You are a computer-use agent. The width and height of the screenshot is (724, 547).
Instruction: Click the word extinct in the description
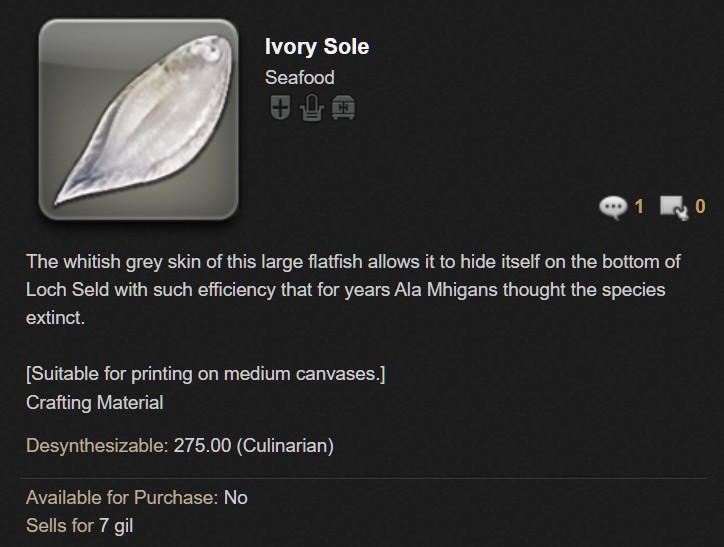pyautogui.click(x=54, y=318)
